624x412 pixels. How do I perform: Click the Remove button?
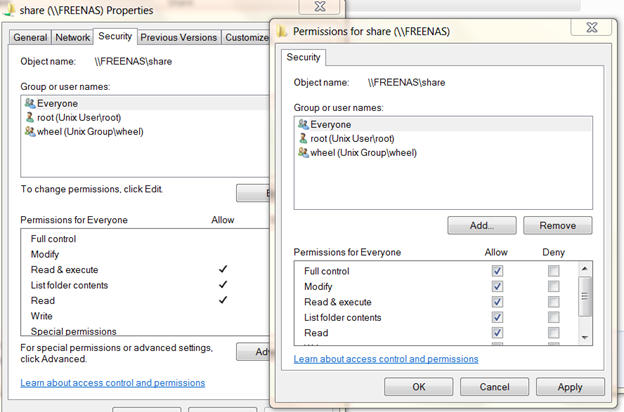click(557, 225)
